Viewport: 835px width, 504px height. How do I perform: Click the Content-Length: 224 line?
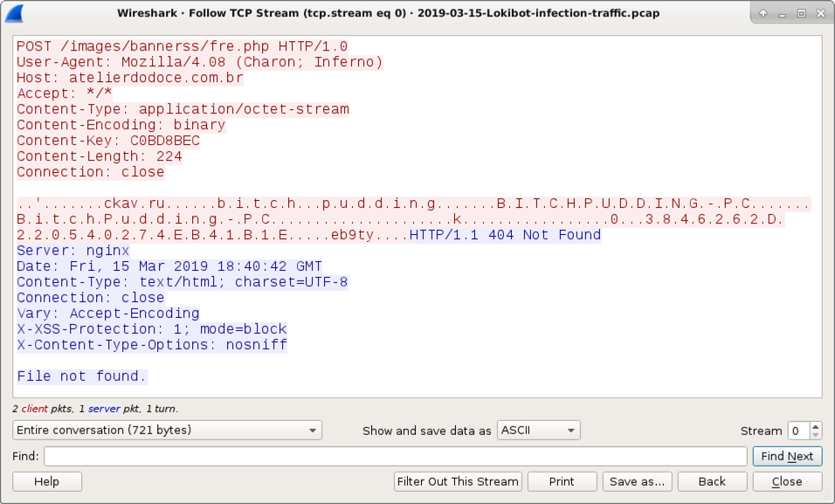pos(100,156)
